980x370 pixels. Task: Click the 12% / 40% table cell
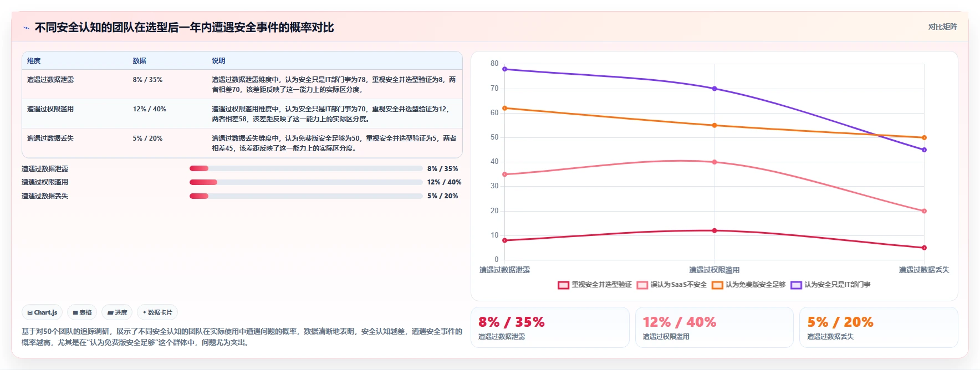pyautogui.click(x=150, y=109)
